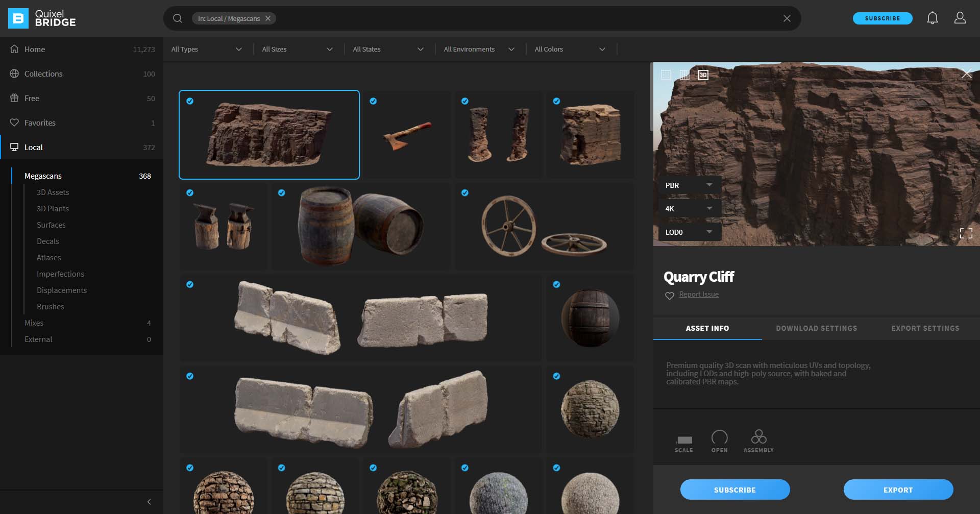Click the Report Issue link
The height and width of the screenshot is (514, 980).
[699, 295]
